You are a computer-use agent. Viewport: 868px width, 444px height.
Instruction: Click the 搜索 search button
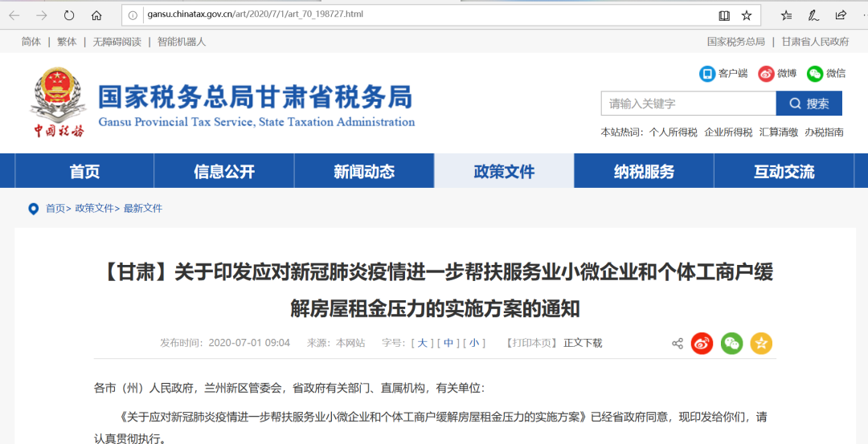tap(809, 104)
